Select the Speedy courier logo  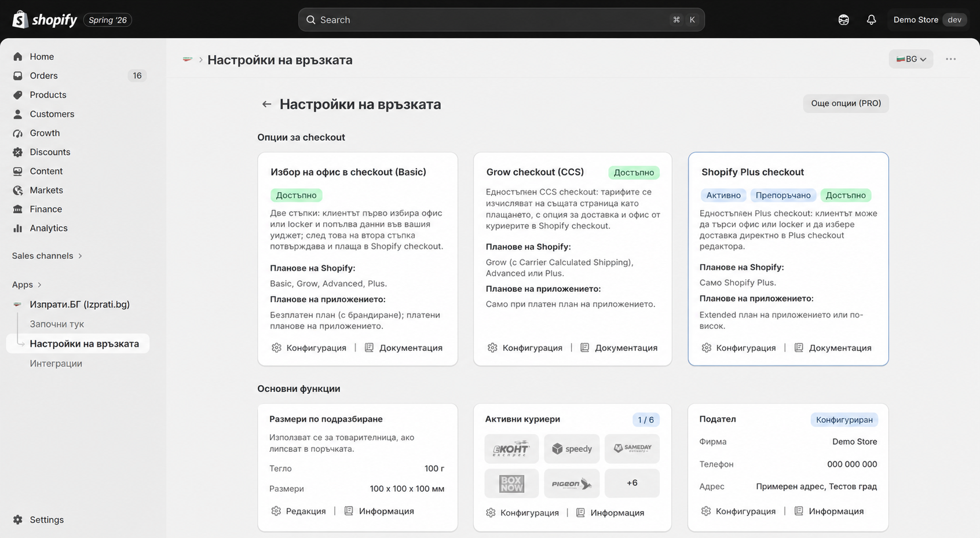click(572, 449)
